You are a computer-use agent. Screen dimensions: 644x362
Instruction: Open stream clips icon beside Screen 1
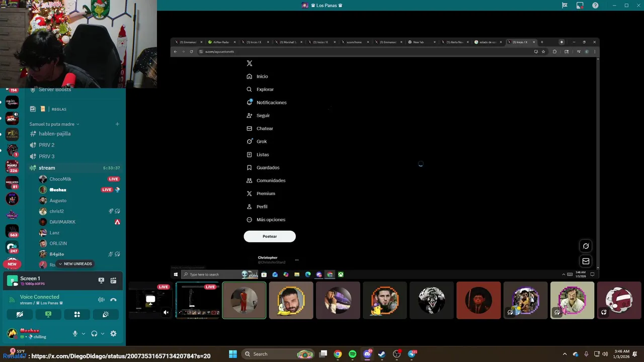tap(114, 281)
